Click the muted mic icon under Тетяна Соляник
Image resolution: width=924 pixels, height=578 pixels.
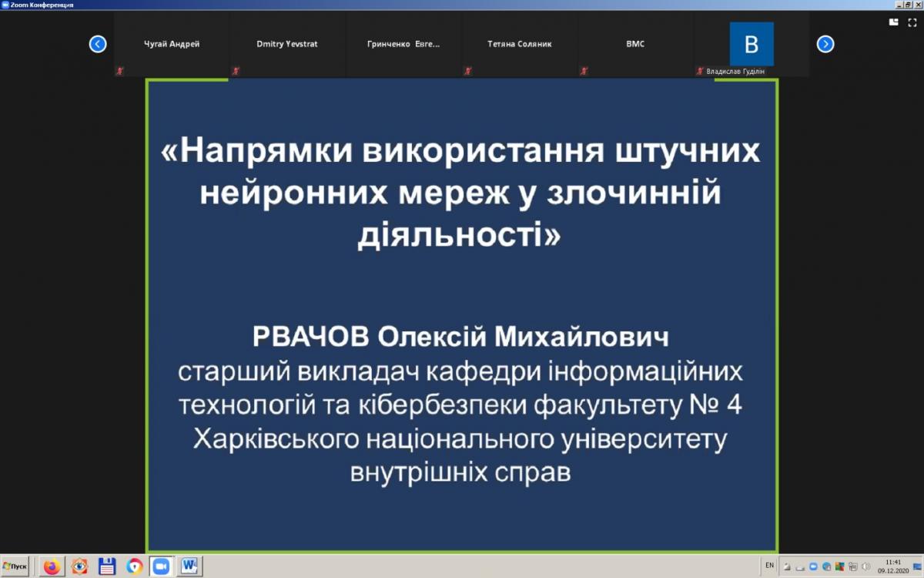(468, 71)
